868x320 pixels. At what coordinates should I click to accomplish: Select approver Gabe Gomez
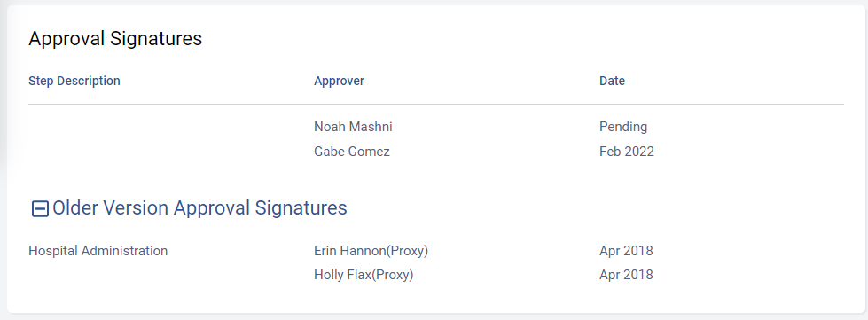point(351,152)
